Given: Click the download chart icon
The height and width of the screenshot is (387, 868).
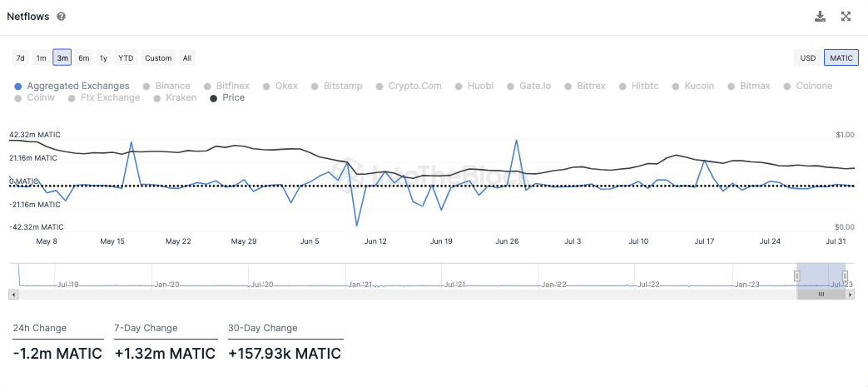Looking at the screenshot, I should coord(820,17).
